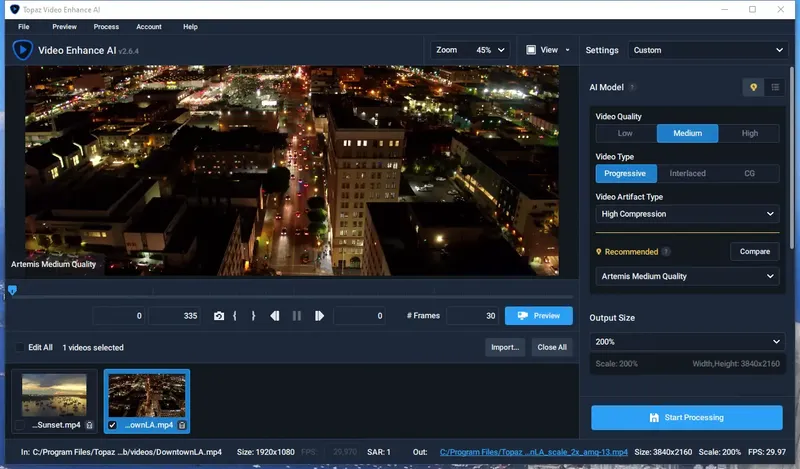This screenshot has width=800, height=469.
Task: Uncheck the DowntownLA.mp4 video checkbox
Action: tap(112, 425)
